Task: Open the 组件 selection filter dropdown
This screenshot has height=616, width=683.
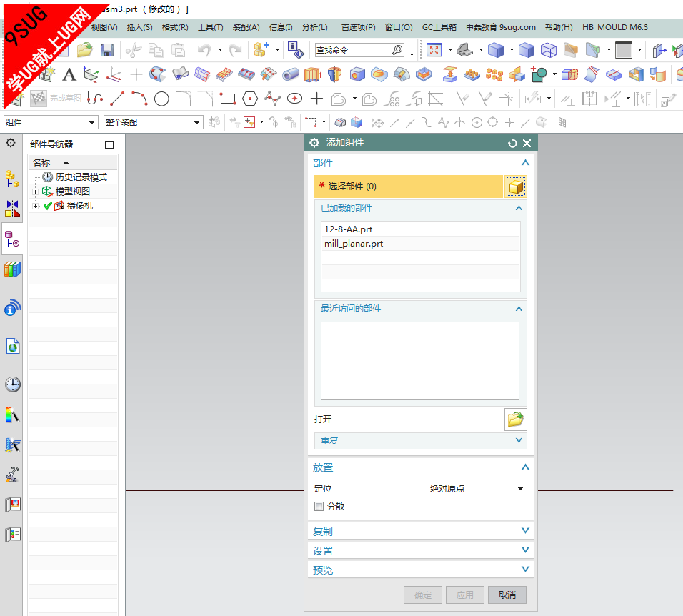Action: point(50,122)
